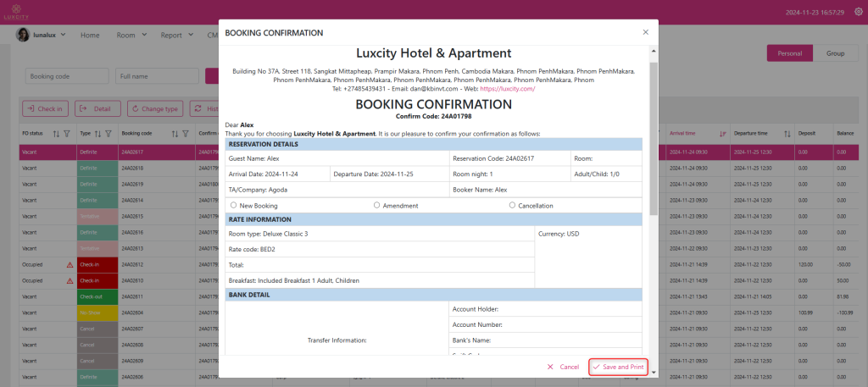868x387 pixels.
Task: Open settings gear in top-right header
Action: pos(857,12)
